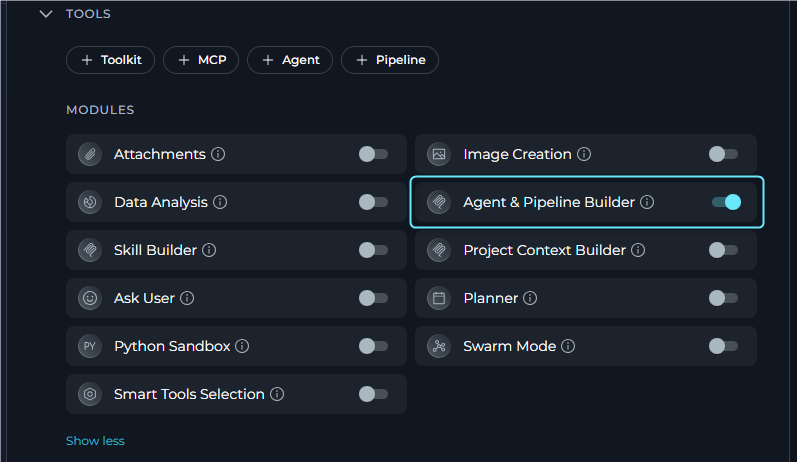Click the Data Analysis label text

[161, 202]
